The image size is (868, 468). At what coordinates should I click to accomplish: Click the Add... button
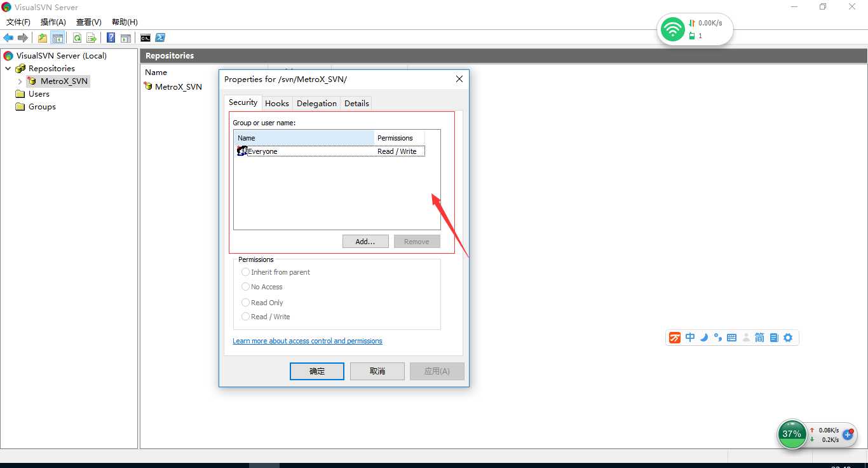click(365, 242)
